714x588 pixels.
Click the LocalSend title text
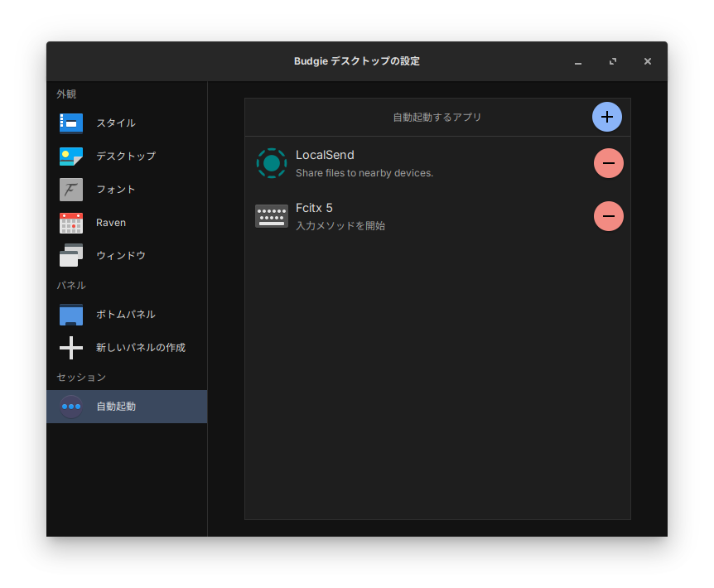[x=325, y=155]
